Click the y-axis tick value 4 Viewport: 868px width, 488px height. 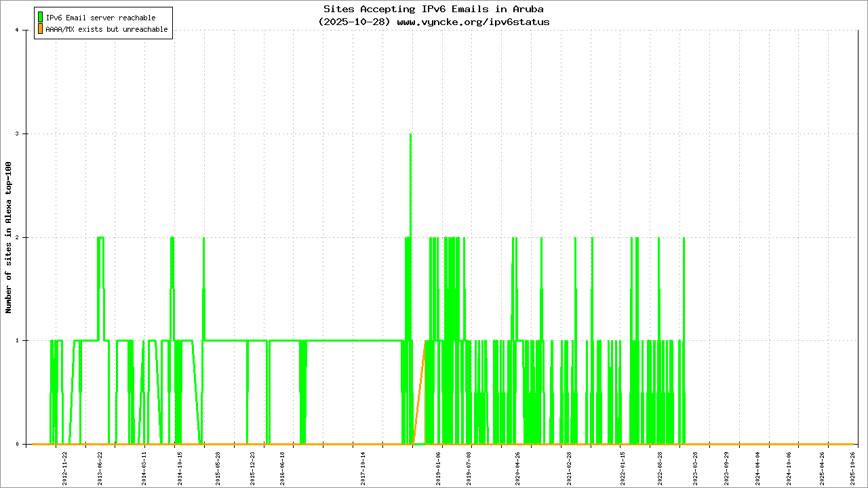26,30
